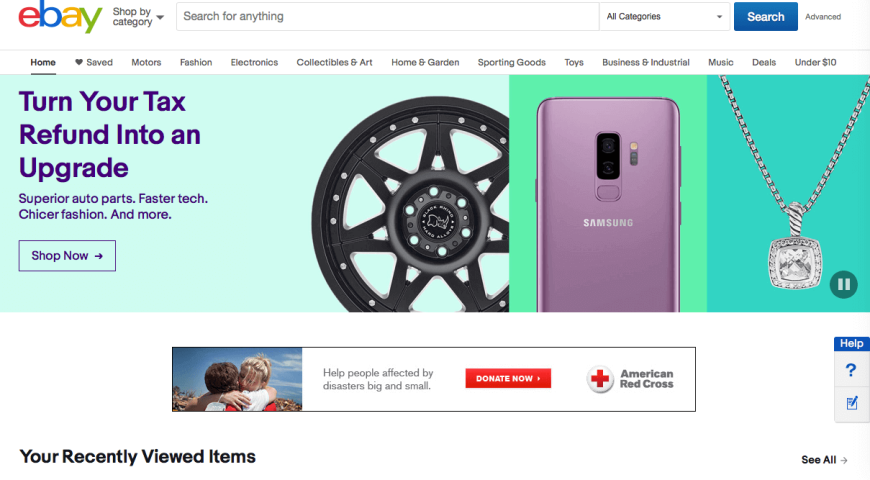Click the Shop Now button
The height and width of the screenshot is (480, 870).
(67, 256)
